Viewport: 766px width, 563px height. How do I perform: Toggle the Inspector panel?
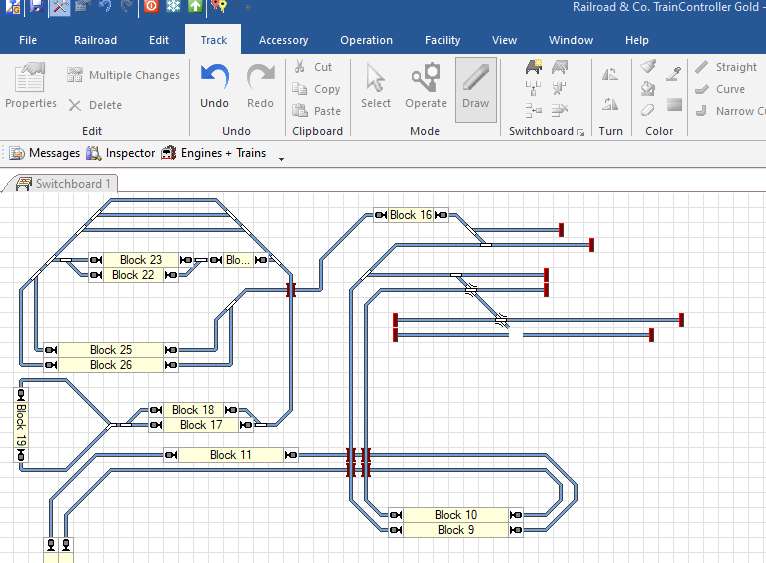click(x=121, y=153)
